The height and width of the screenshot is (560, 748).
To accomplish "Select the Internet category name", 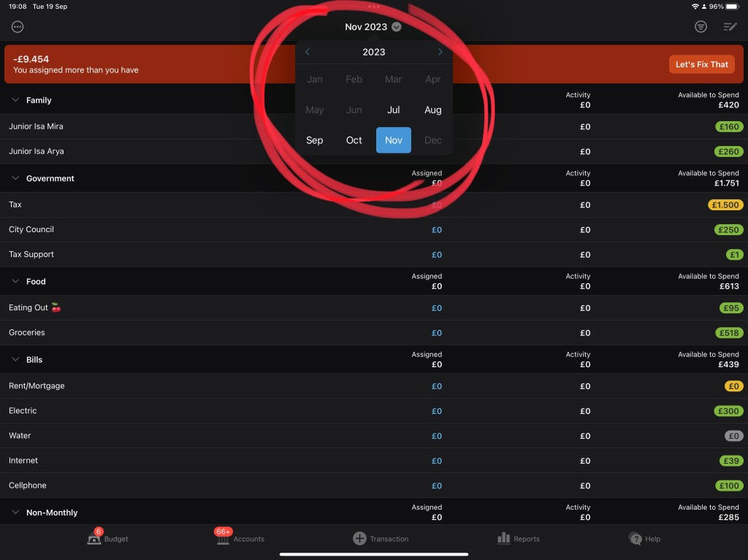I will [23, 460].
